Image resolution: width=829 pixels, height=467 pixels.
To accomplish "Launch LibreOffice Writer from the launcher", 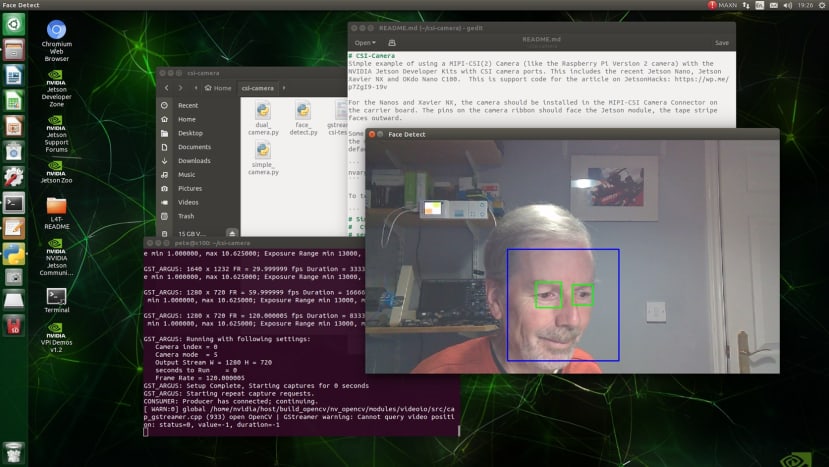I will pos(14,76).
